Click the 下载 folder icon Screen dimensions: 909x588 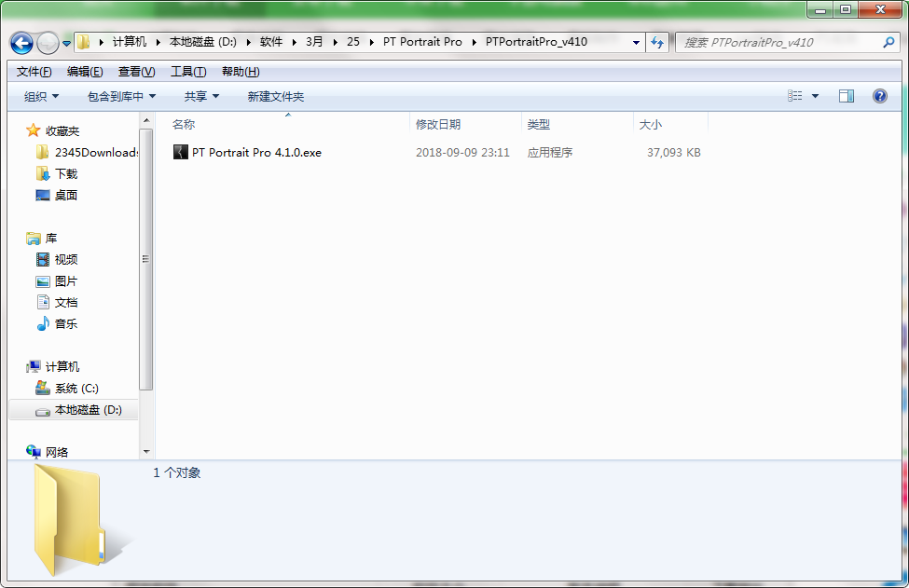pyautogui.click(x=42, y=174)
